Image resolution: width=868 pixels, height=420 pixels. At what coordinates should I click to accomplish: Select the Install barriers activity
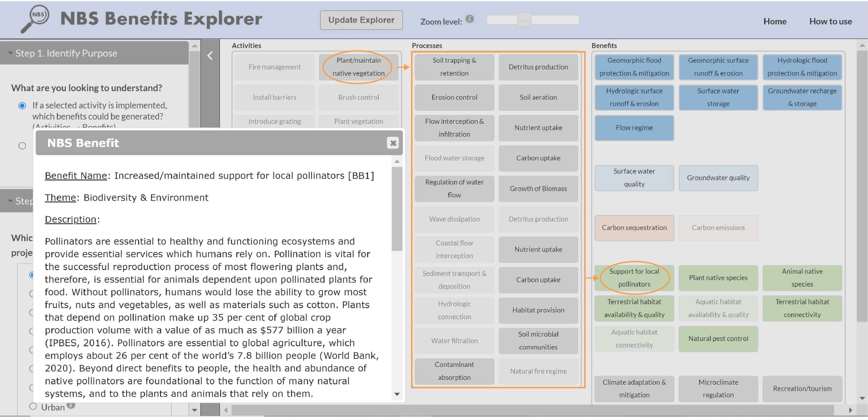(x=274, y=97)
